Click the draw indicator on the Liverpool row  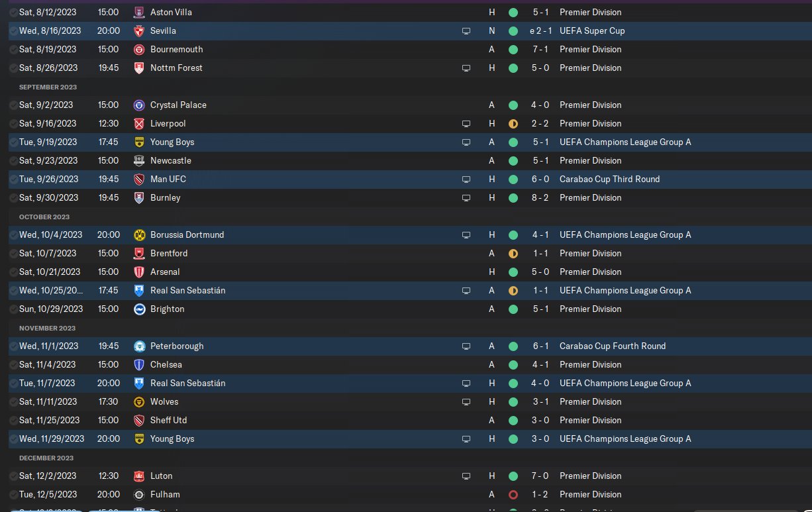513,123
